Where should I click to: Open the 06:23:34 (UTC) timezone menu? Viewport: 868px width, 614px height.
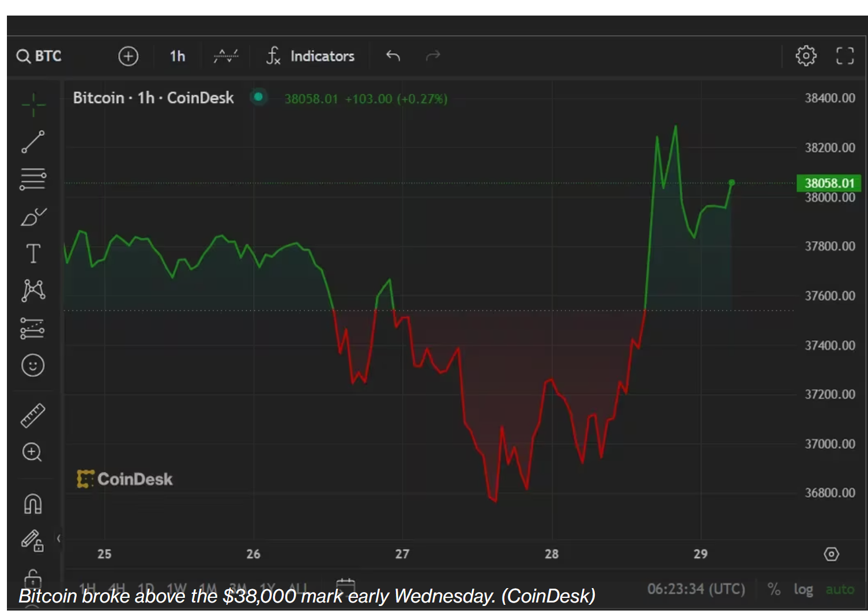[x=696, y=589]
